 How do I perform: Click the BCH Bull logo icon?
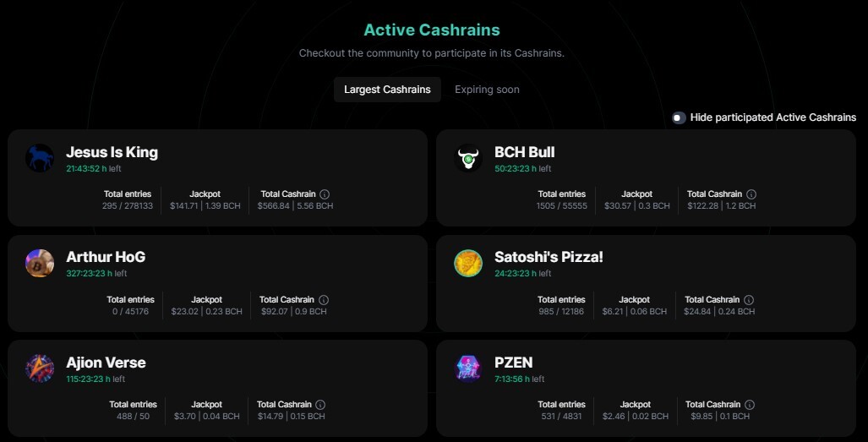tap(468, 158)
